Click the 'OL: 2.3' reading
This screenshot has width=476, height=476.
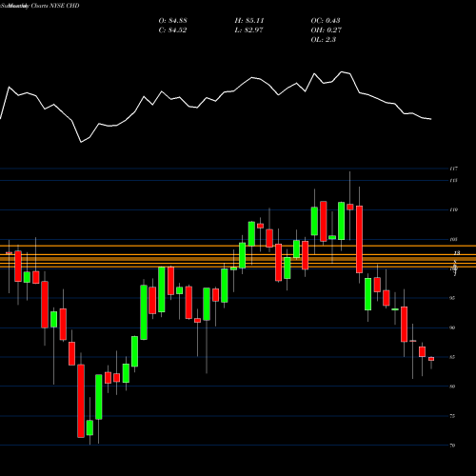pos(323,40)
